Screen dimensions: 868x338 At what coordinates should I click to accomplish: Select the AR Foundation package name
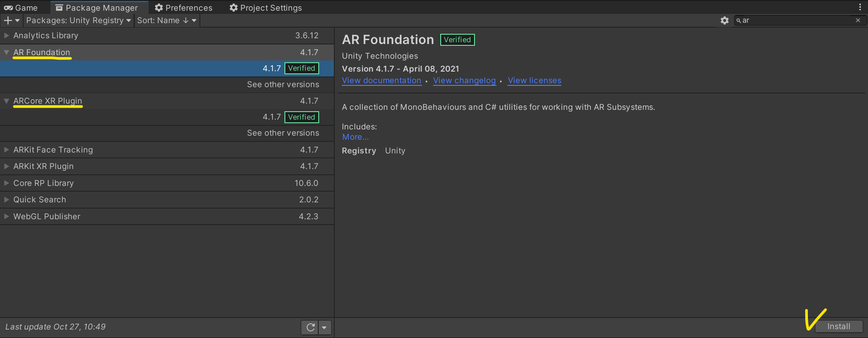42,52
